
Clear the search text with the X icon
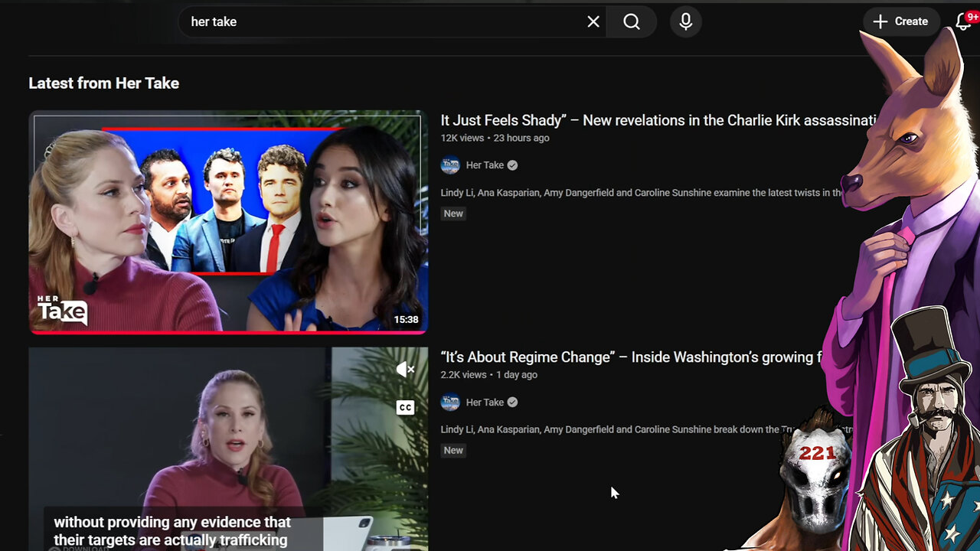tap(593, 22)
